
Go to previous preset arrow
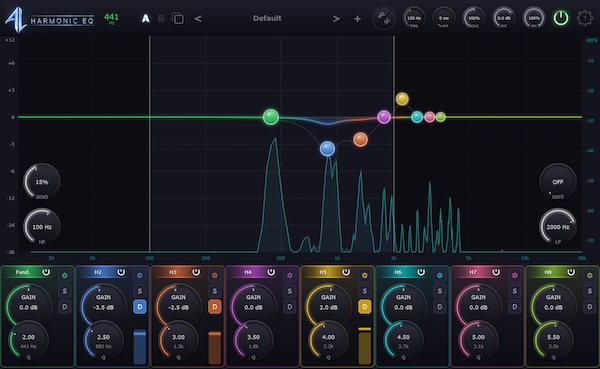pyautogui.click(x=198, y=18)
